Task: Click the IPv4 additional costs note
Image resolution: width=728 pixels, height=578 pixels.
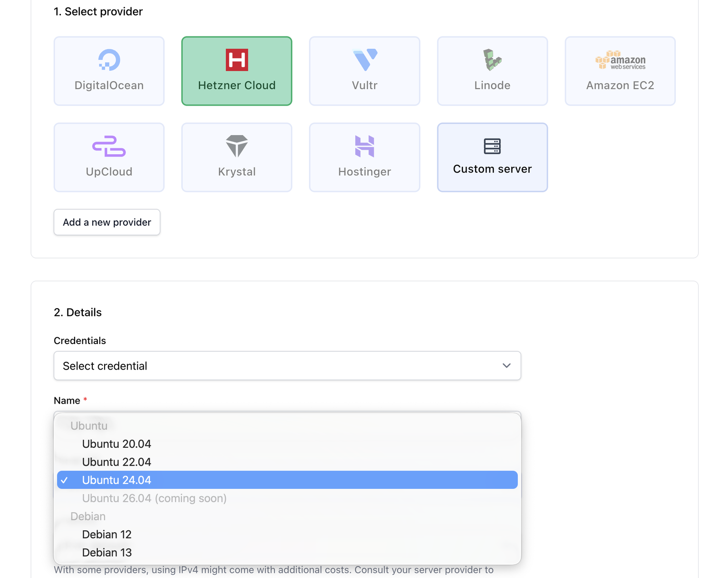Action: tap(273, 570)
